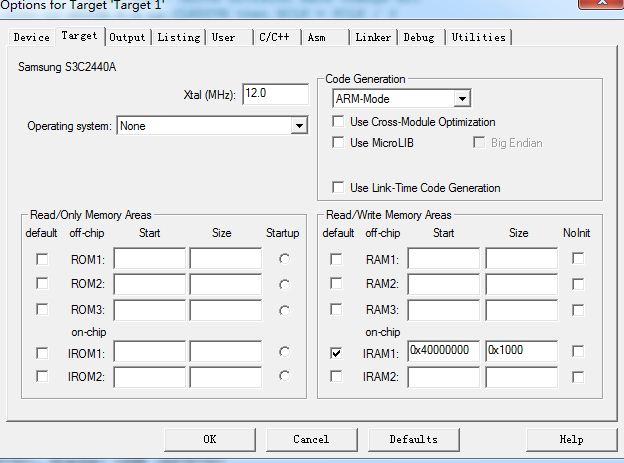The height and width of the screenshot is (463, 624).
Task: Check the IROM1 default checkbox
Action: [x=42, y=353]
